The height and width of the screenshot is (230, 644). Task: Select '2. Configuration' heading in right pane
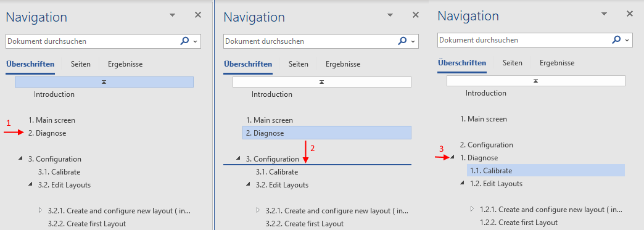pyautogui.click(x=486, y=145)
